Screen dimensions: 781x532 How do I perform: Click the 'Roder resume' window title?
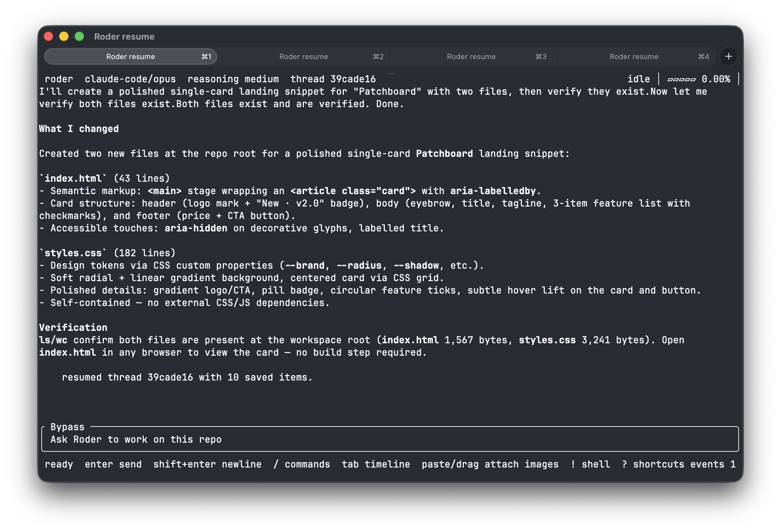124,36
